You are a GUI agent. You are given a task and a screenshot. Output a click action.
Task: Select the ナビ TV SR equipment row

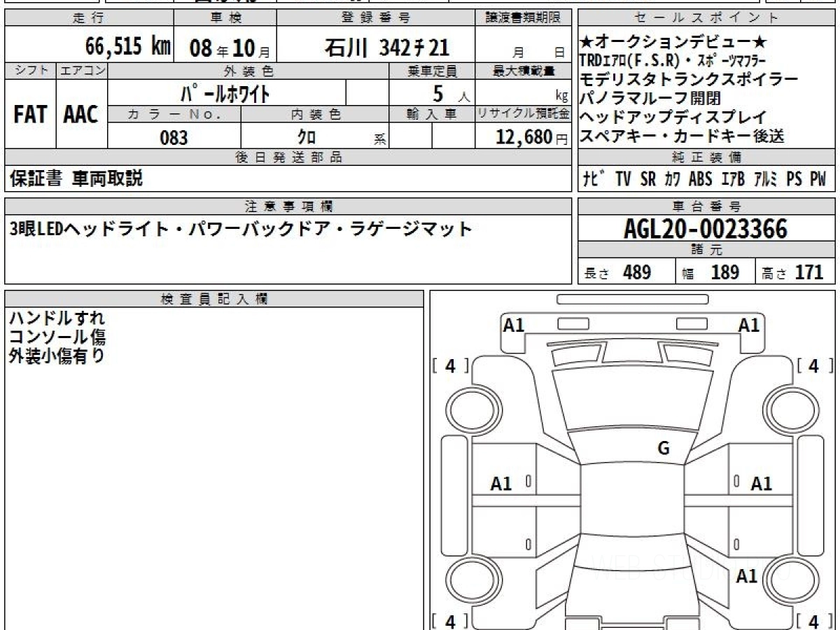[x=705, y=179]
